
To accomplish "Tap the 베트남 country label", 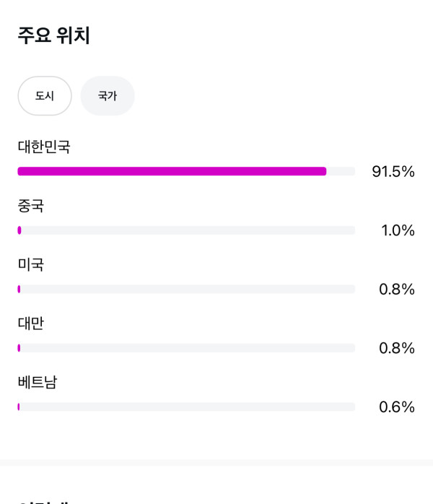I will click(38, 383).
